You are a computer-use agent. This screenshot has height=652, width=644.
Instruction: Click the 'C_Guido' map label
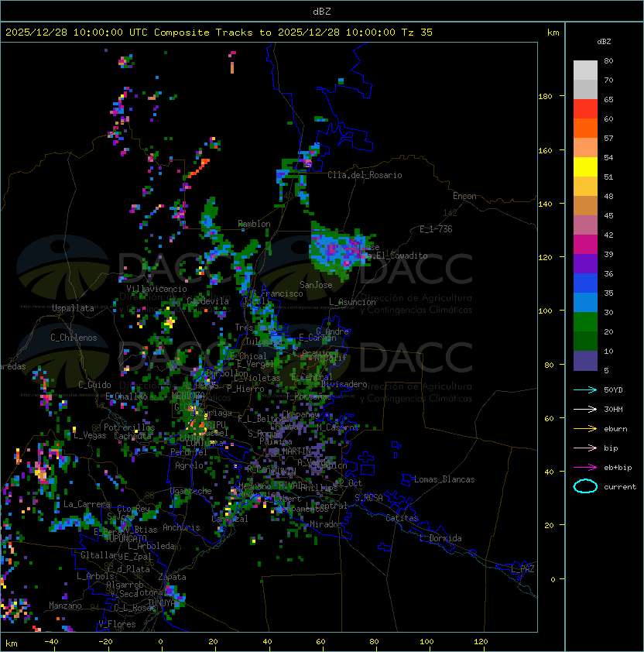[x=94, y=385]
